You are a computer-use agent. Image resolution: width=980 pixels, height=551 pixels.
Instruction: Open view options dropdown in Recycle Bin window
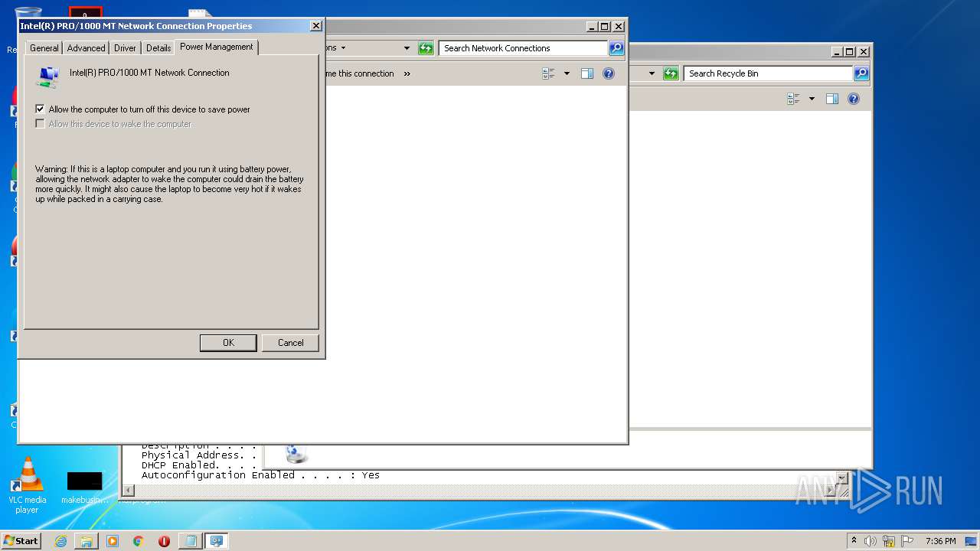812,99
